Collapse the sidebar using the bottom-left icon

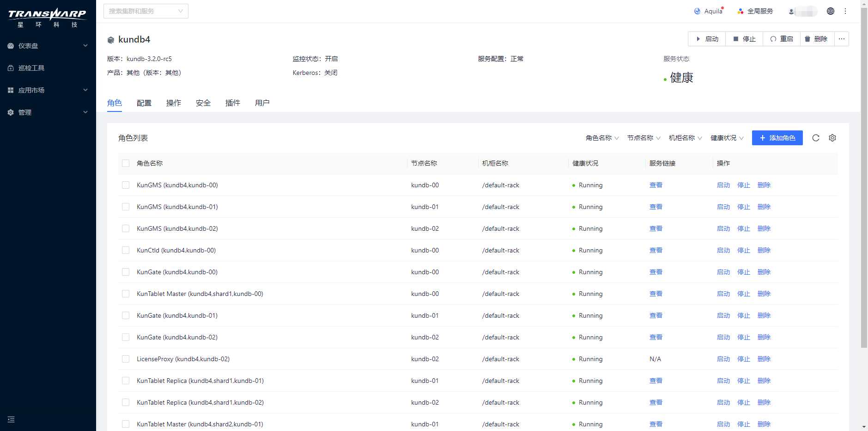click(11, 419)
